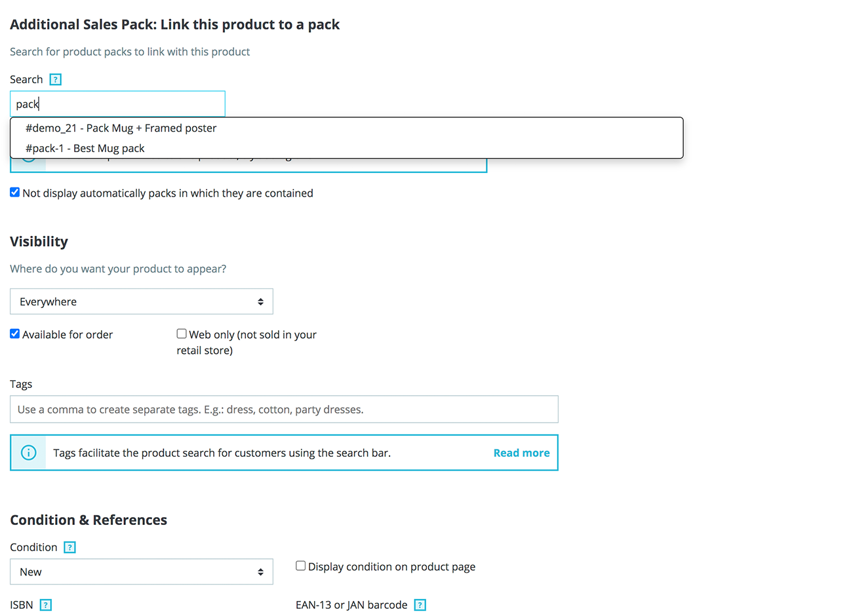The width and height of the screenshot is (855, 616).
Task: Click the Not display automatically packs label
Action: tap(168, 193)
